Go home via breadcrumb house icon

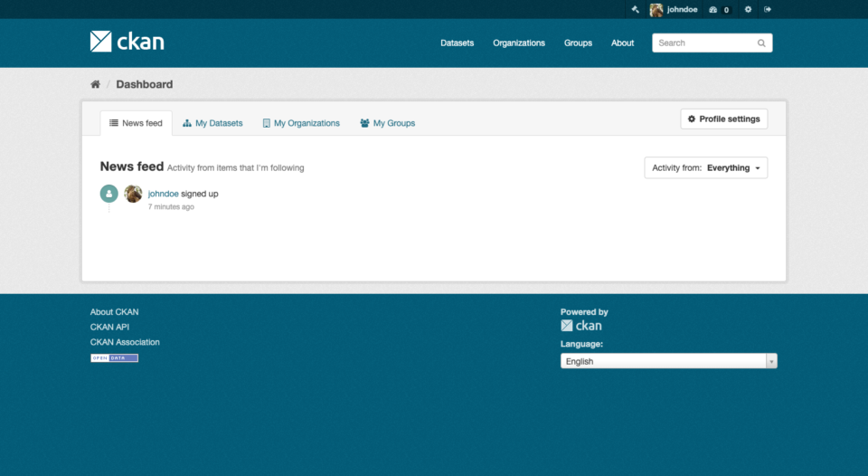(x=95, y=84)
